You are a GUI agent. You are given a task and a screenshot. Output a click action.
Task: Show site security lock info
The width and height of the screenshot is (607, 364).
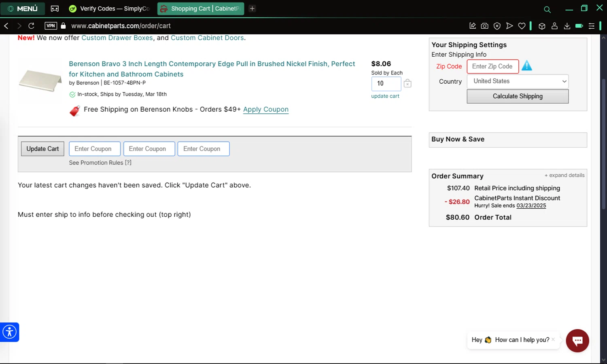point(63,25)
